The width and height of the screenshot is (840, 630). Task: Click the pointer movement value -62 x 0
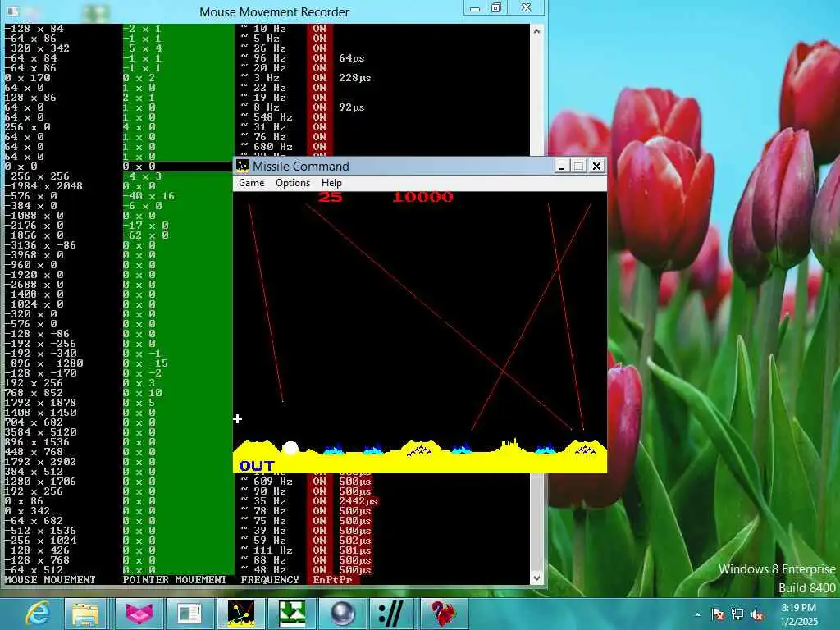click(x=145, y=235)
